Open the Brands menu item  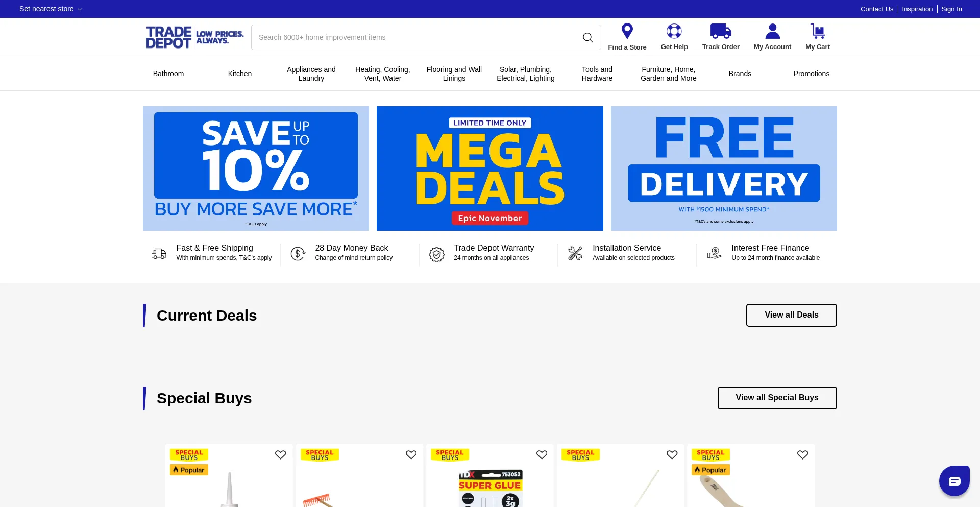click(740, 74)
